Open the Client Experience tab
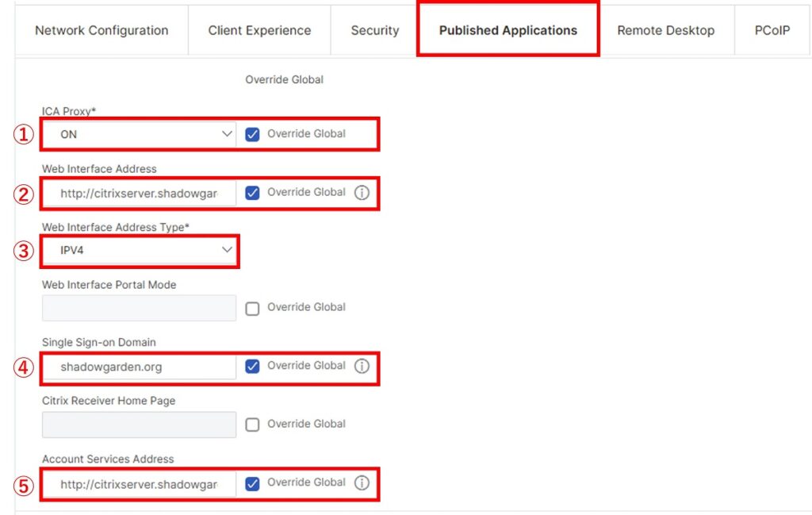Screen dimensions: 812x515 pos(259,30)
